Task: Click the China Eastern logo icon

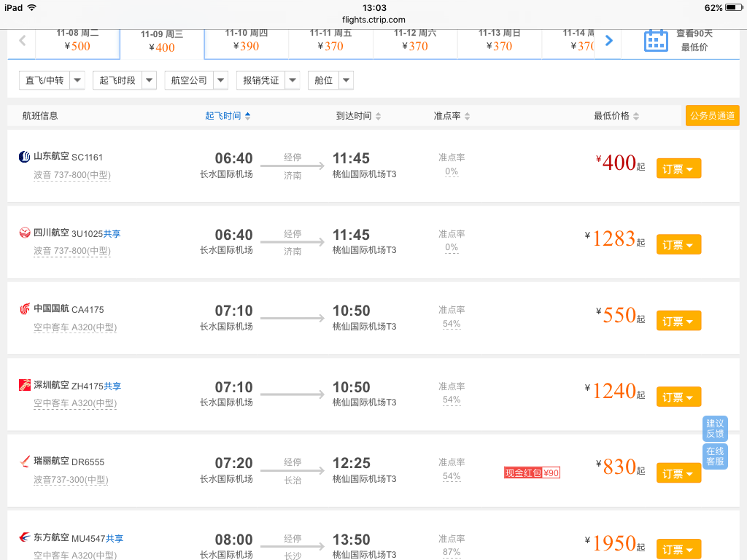Action: pyautogui.click(x=24, y=537)
